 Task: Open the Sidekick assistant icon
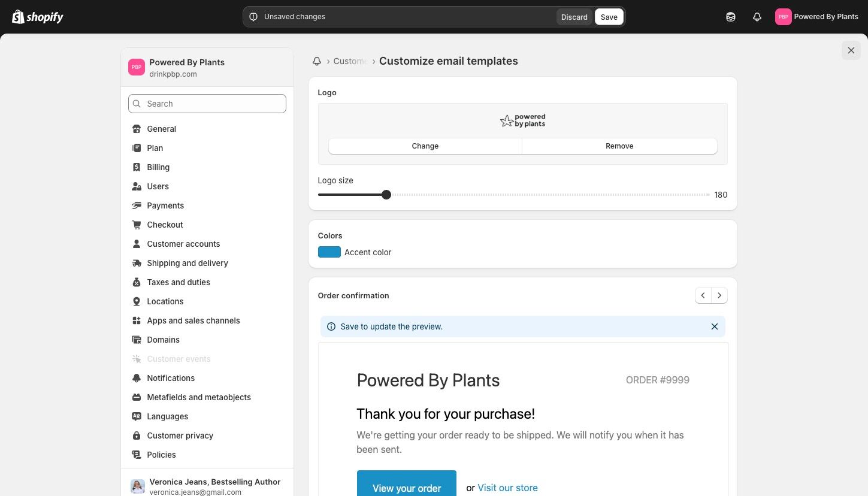point(730,17)
